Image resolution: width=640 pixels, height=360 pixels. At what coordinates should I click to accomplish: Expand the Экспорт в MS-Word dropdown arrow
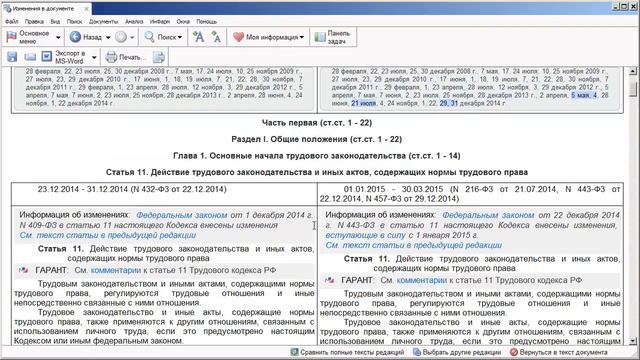click(x=94, y=58)
